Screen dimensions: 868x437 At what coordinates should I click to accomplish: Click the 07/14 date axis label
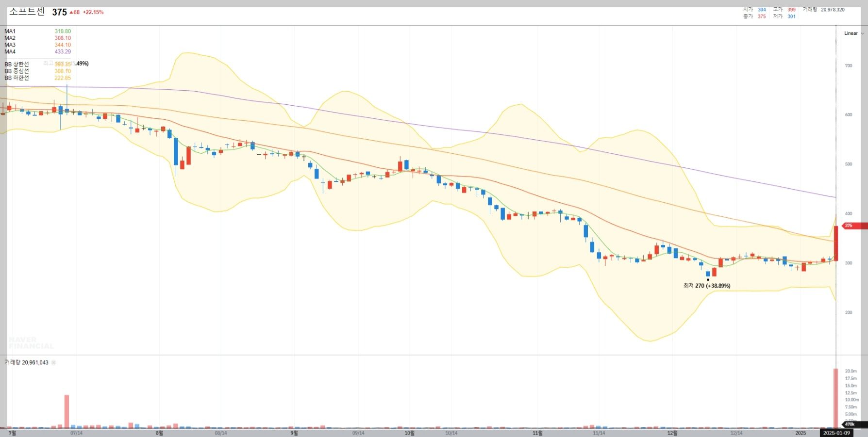point(77,433)
